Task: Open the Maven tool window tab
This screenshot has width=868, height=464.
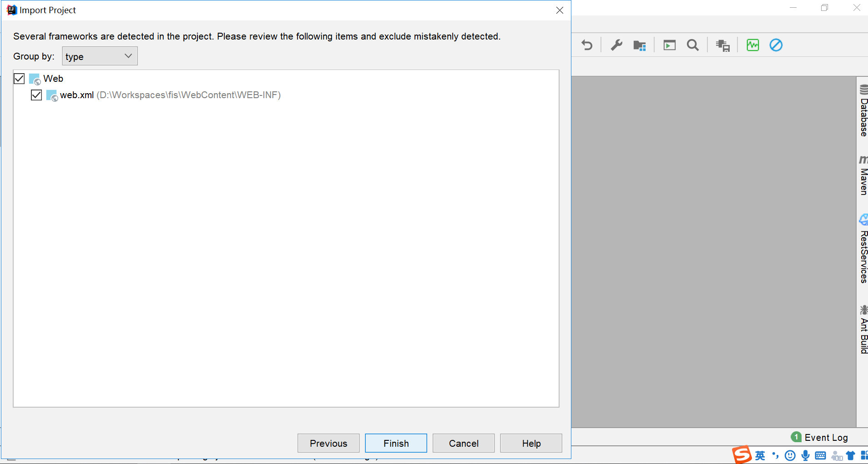Action: (x=863, y=175)
